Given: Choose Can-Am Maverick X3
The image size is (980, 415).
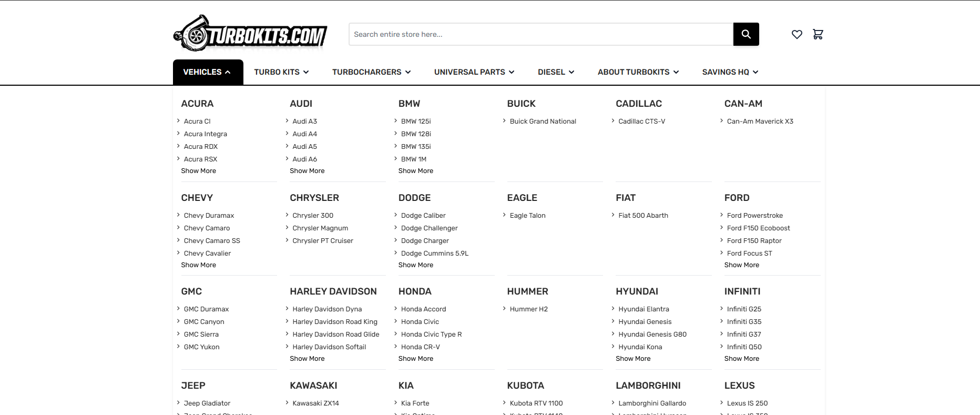Looking at the screenshot, I should tap(760, 122).
